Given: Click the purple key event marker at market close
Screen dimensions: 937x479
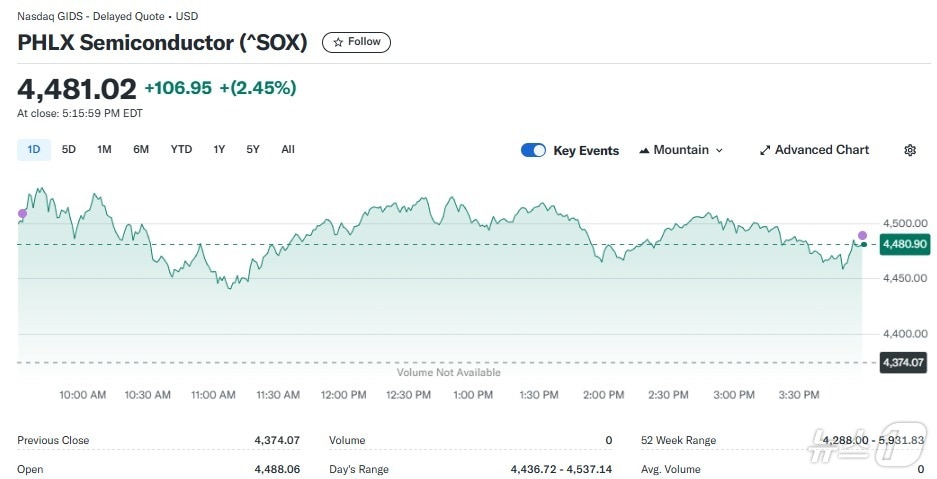Looking at the screenshot, I should click(x=862, y=235).
